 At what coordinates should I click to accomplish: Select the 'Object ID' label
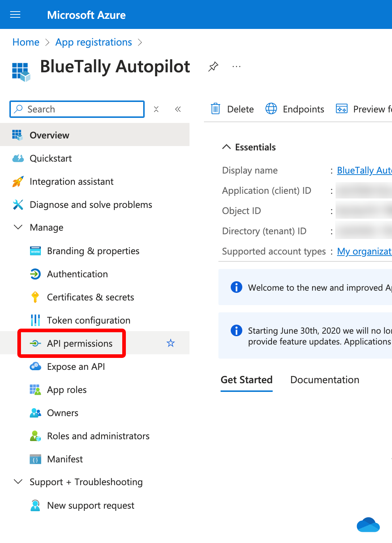242,211
